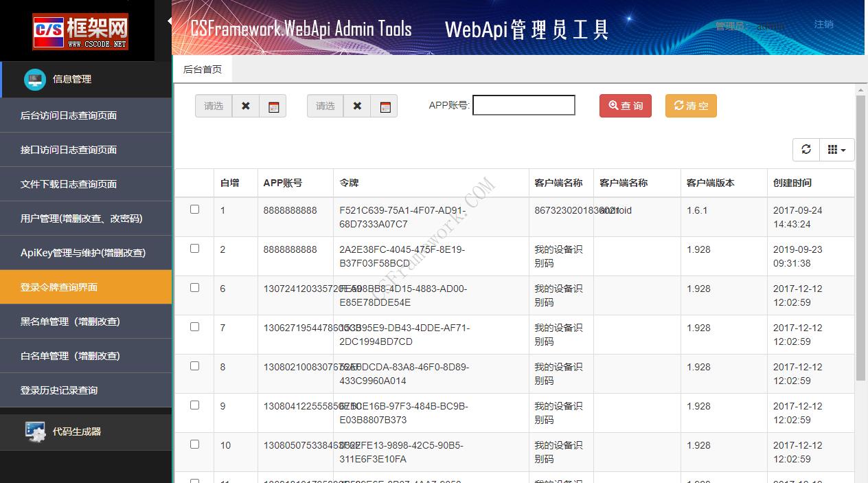
Task: Open the first 请选 date selector
Action: (x=213, y=106)
